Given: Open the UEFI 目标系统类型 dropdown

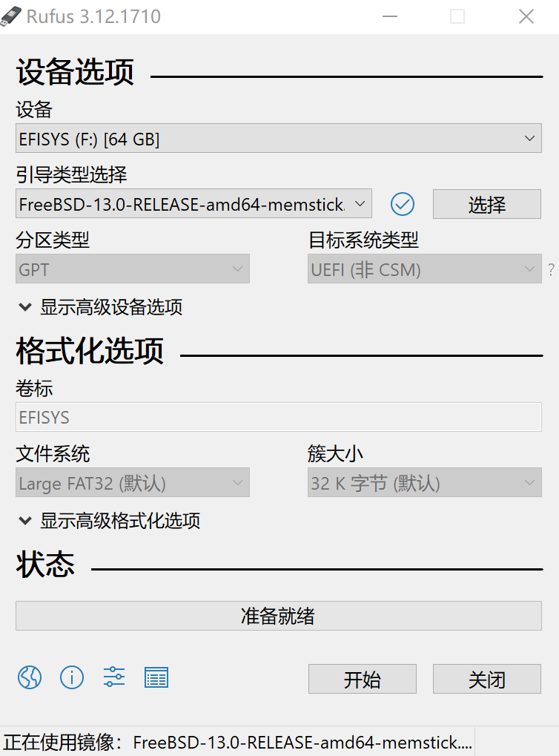Looking at the screenshot, I should (424, 269).
